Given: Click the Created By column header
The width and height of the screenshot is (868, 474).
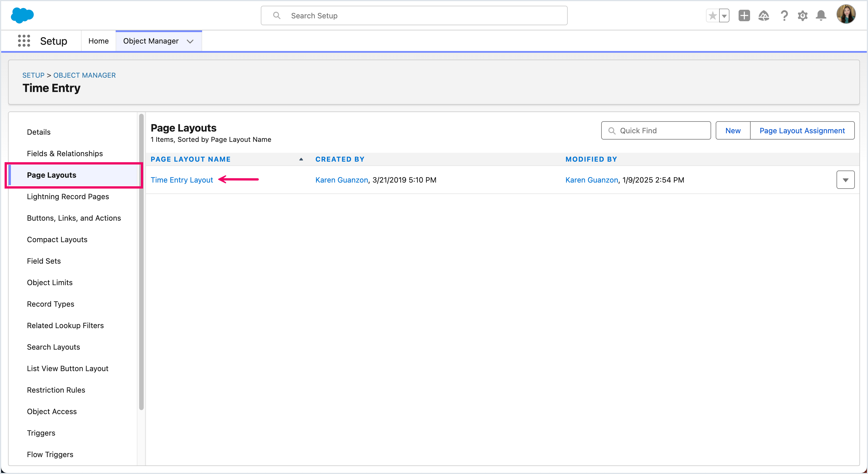Looking at the screenshot, I should click(x=340, y=159).
